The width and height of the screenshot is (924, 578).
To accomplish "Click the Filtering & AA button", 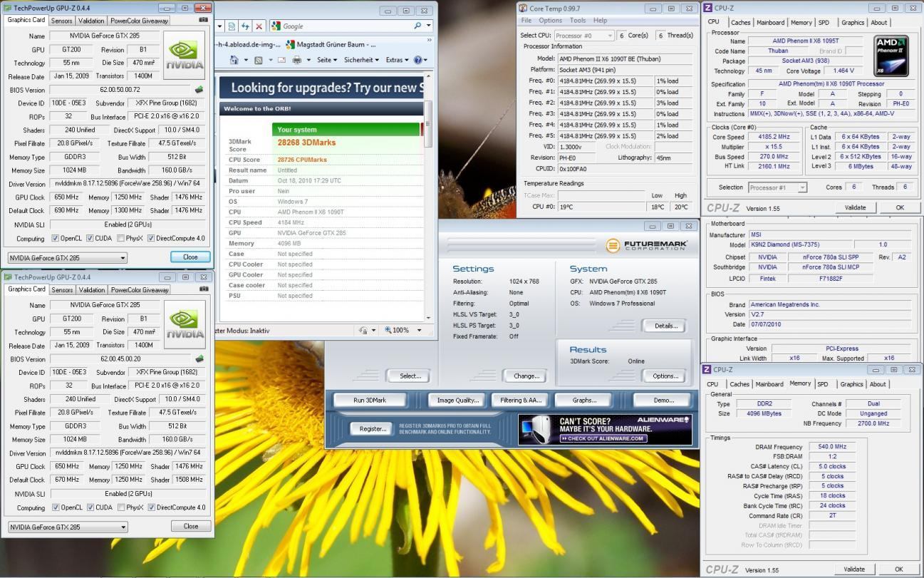I will pos(521,400).
